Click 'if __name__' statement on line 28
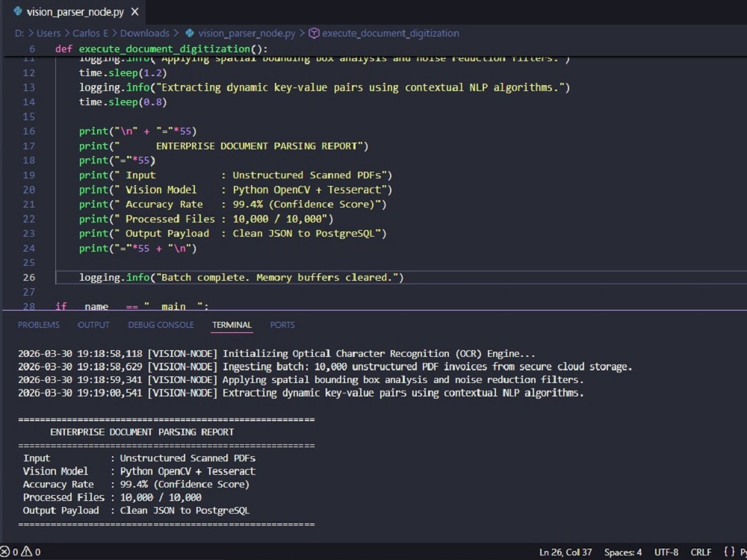This screenshot has height=560, width=747. tap(132, 306)
